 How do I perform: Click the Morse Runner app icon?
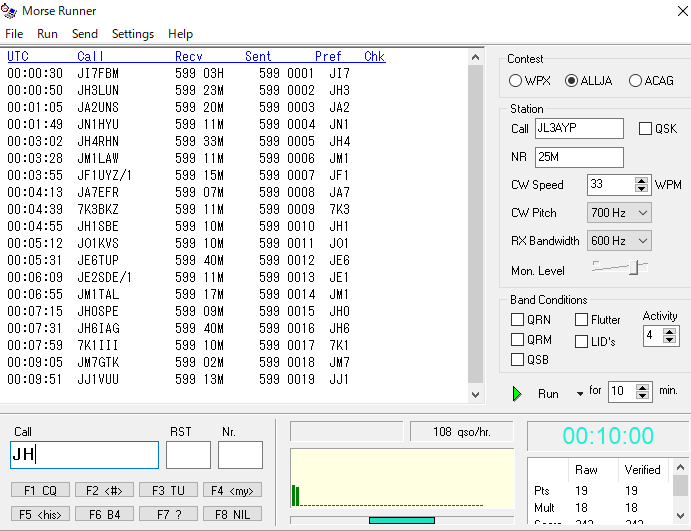click(x=9, y=11)
